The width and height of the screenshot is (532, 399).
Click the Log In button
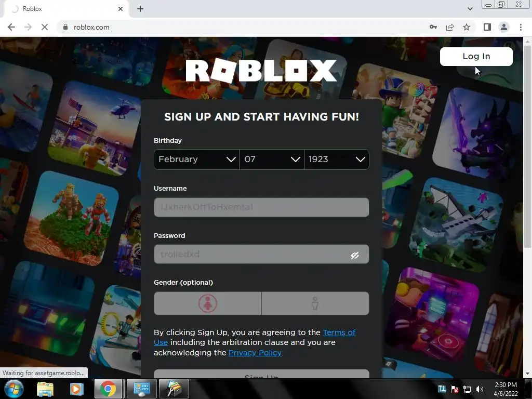click(x=476, y=56)
